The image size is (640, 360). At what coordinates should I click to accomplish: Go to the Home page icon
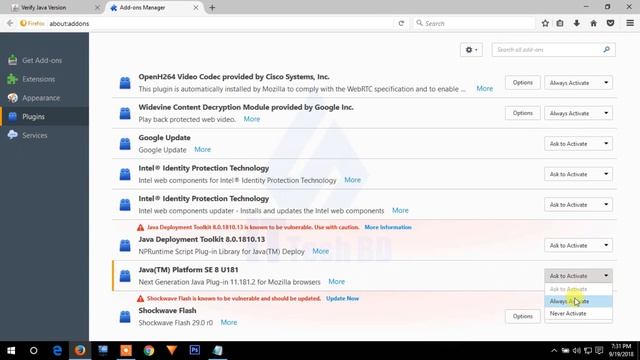[x=593, y=23]
